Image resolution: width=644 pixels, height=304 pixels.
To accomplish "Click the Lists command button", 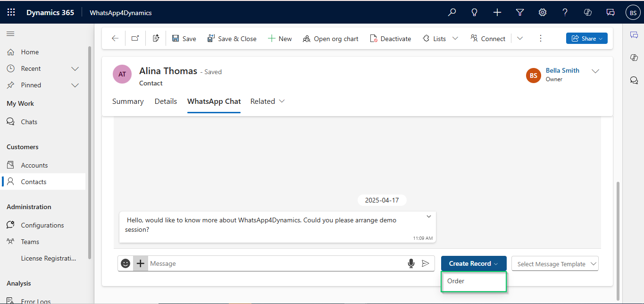I will coord(434,39).
